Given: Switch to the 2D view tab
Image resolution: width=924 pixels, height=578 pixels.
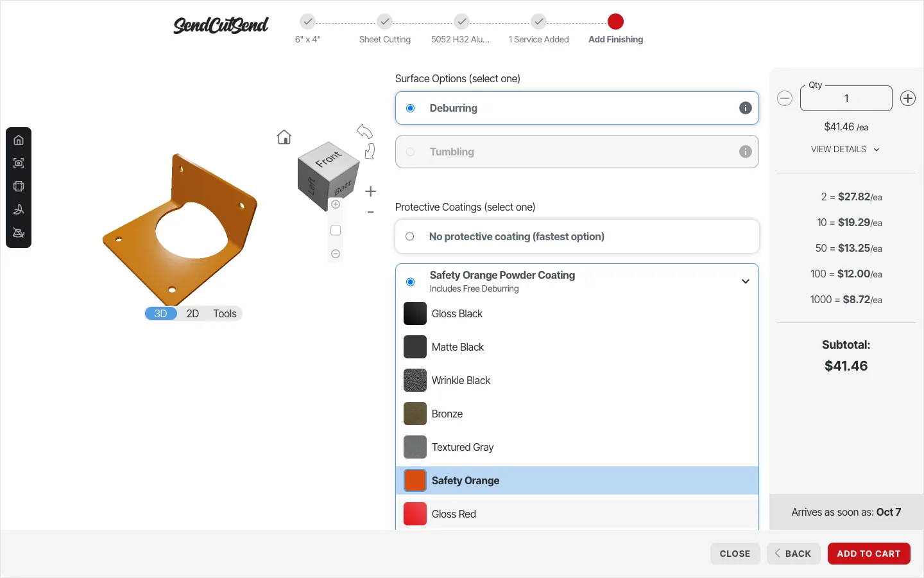Looking at the screenshot, I should (x=193, y=313).
